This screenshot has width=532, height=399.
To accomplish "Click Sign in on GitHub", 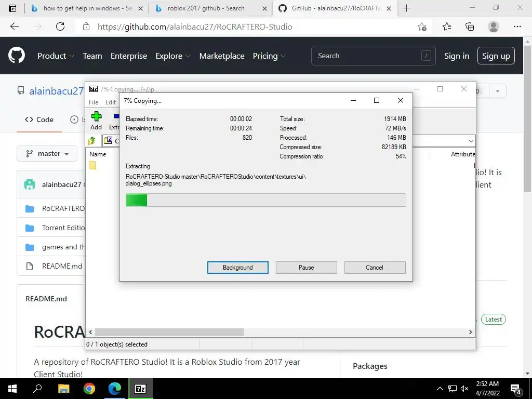I will pyautogui.click(x=457, y=56).
